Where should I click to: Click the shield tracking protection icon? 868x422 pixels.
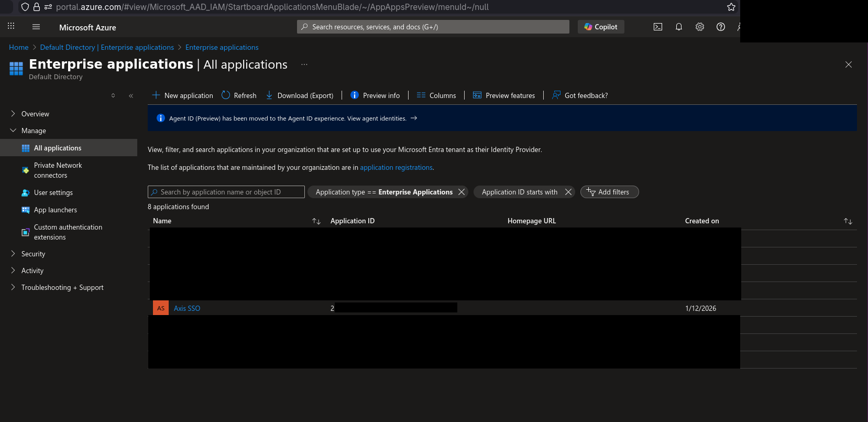click(x=25, y=7)
